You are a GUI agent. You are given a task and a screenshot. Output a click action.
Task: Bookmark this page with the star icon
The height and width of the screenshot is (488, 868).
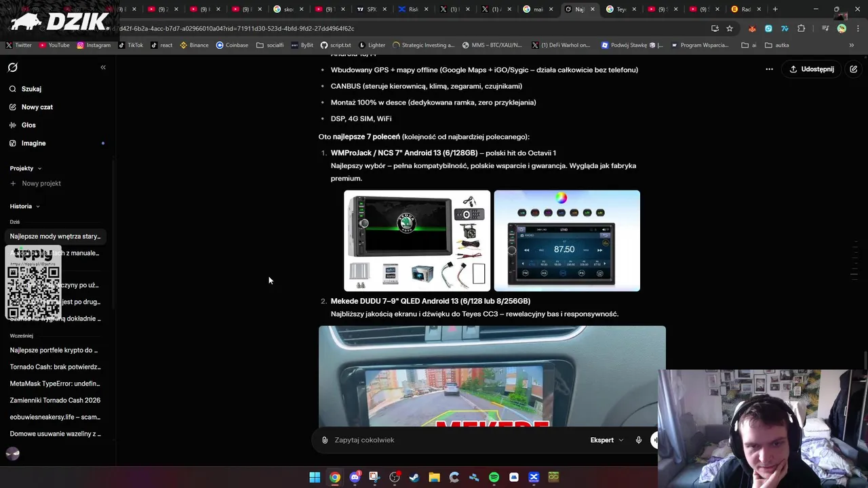(730, 28)
